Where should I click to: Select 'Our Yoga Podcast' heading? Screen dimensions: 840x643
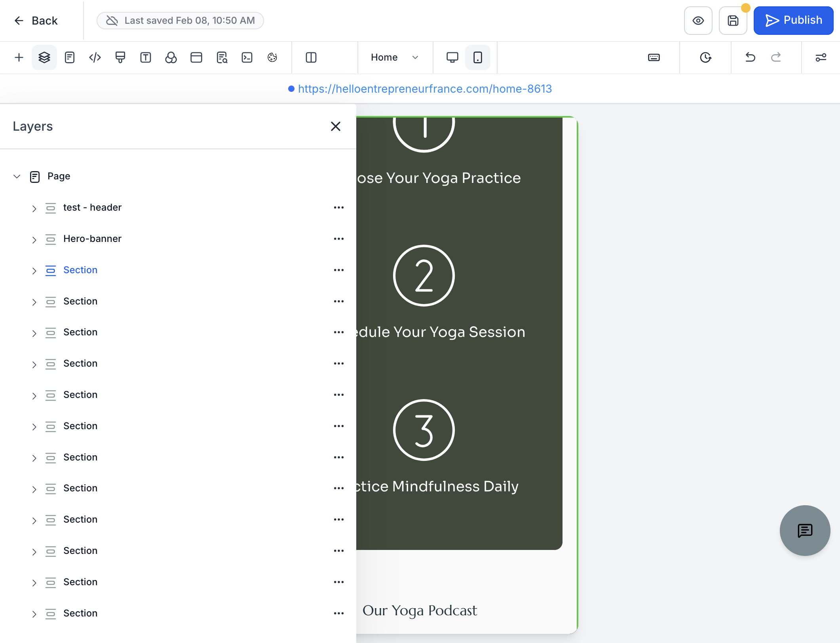click(420, 611)
